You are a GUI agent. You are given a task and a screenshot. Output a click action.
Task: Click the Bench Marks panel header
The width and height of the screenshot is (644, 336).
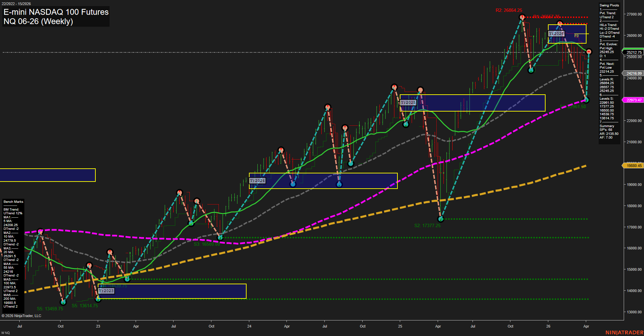click(13, 201)
